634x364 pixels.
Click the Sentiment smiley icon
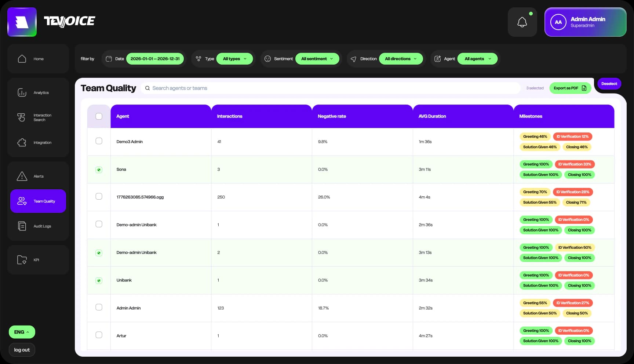pos(267,59)
